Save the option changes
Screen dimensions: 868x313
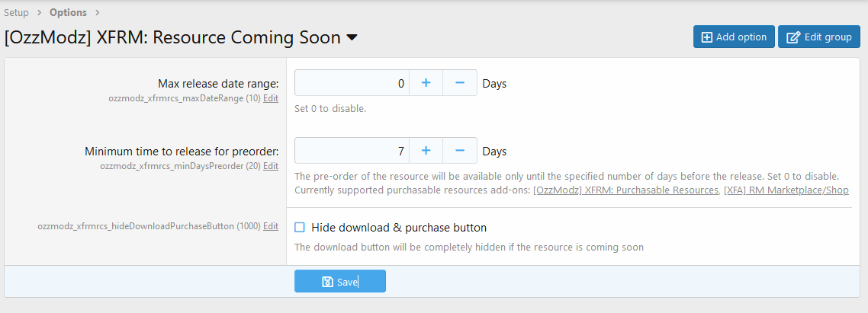(x=340, y=282)
